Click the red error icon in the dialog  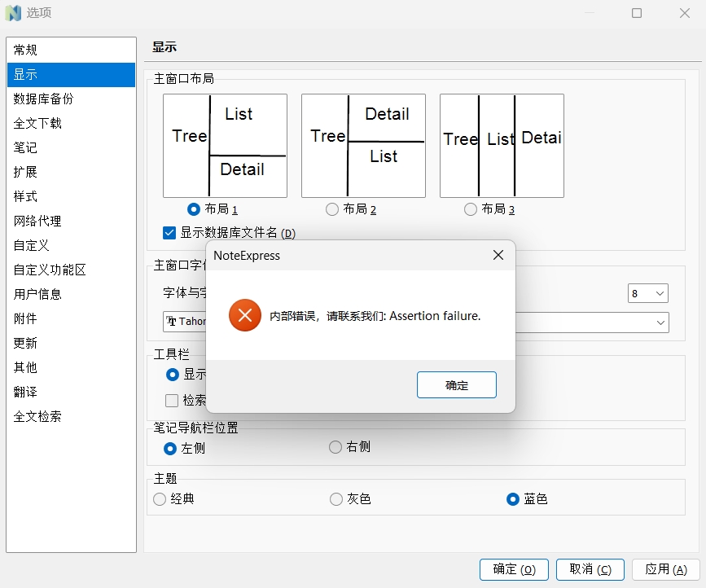click(x=244, y=316)
